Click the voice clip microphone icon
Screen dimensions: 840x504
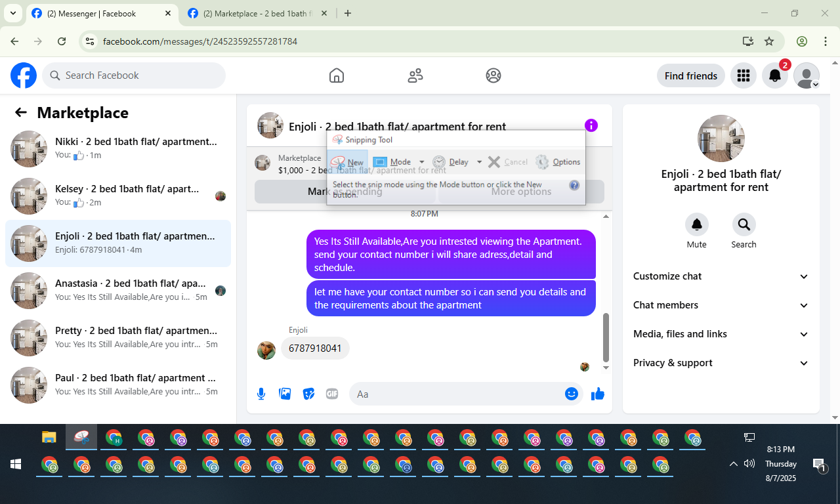[261, 394]
